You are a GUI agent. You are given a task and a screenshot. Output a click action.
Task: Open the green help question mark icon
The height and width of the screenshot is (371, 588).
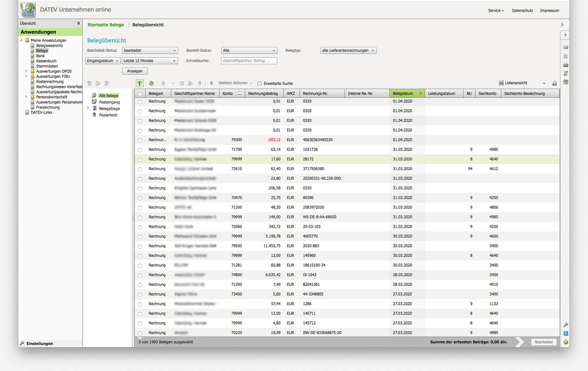[566, 342]
